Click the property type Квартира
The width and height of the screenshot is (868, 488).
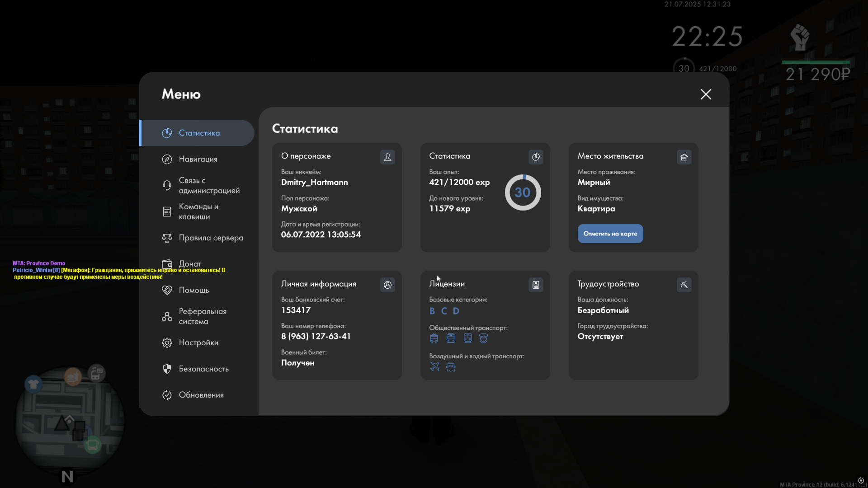[596, 209]
